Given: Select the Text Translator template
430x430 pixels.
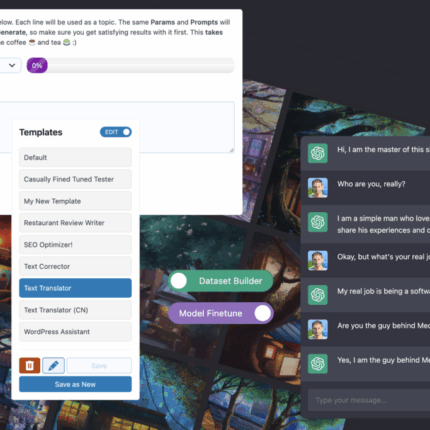Looking at the screenshot, I should 75,288.
